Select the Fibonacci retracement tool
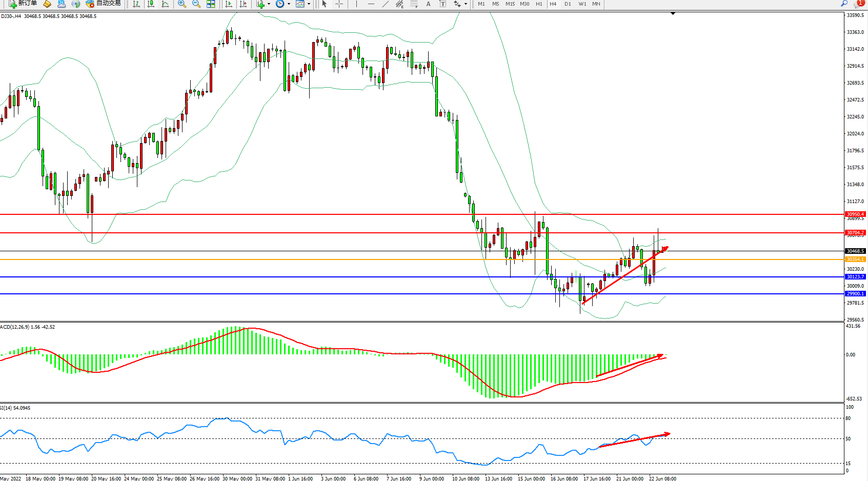The width and height of the screenshot is (868, 481). [414, 4]
